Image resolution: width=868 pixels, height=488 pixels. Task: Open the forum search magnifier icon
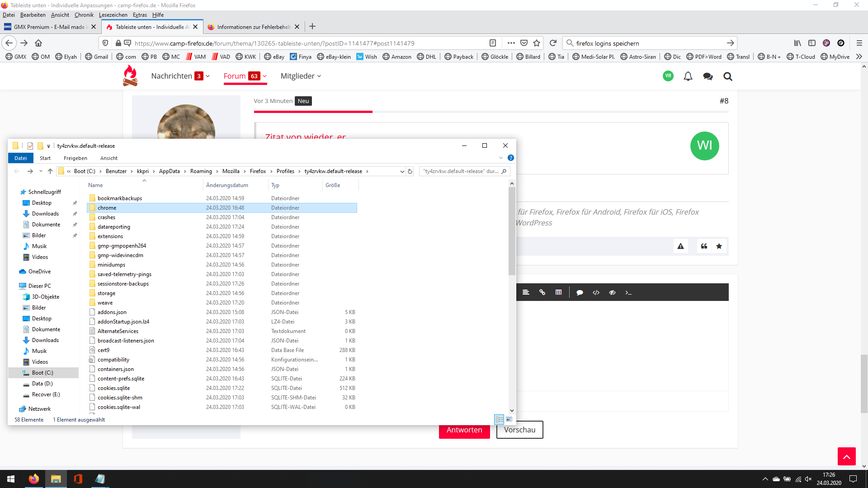click(727, 76)
